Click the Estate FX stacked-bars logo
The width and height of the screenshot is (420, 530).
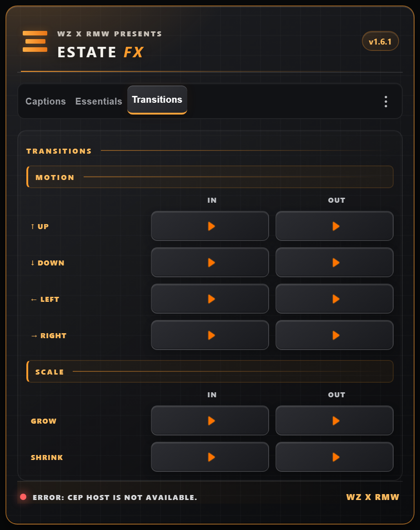35,41
